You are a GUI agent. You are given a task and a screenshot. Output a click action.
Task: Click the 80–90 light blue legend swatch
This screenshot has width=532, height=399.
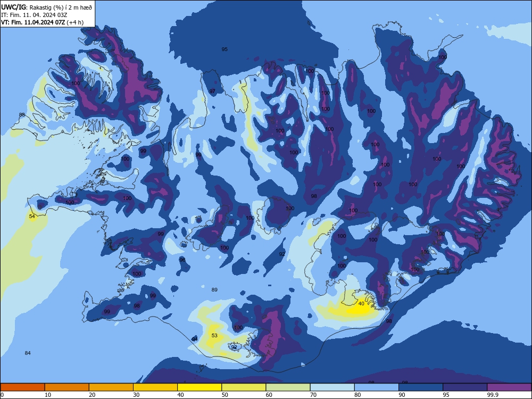377,387
